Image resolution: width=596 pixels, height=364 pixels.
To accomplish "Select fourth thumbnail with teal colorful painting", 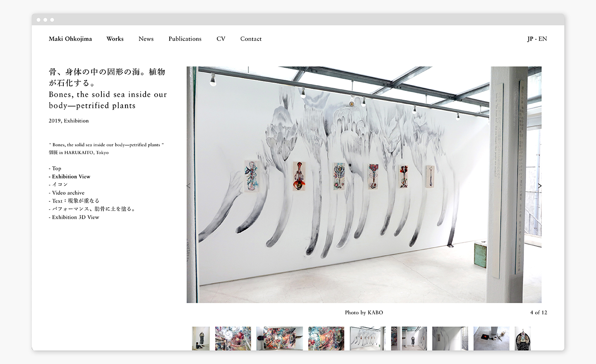I will [326, 338].
